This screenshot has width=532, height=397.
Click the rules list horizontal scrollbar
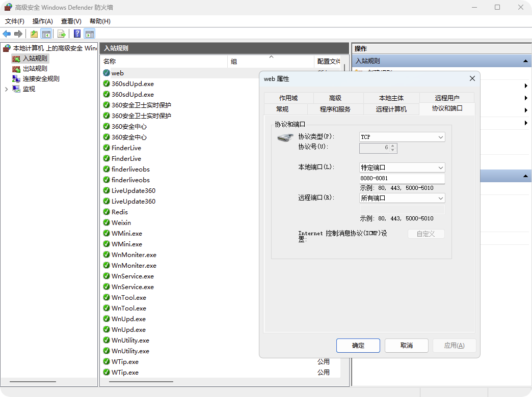pos(141,382)
